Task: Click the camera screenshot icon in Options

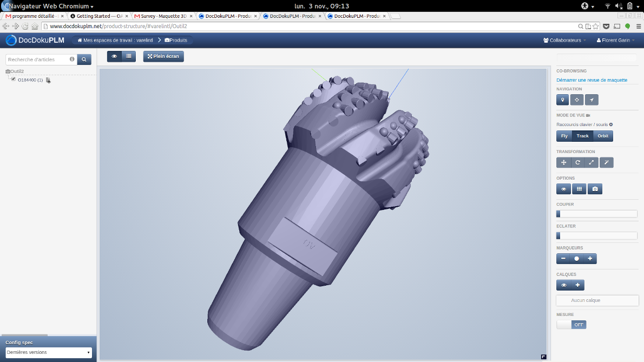Action: pyautogui.click(x=595, y=189)
